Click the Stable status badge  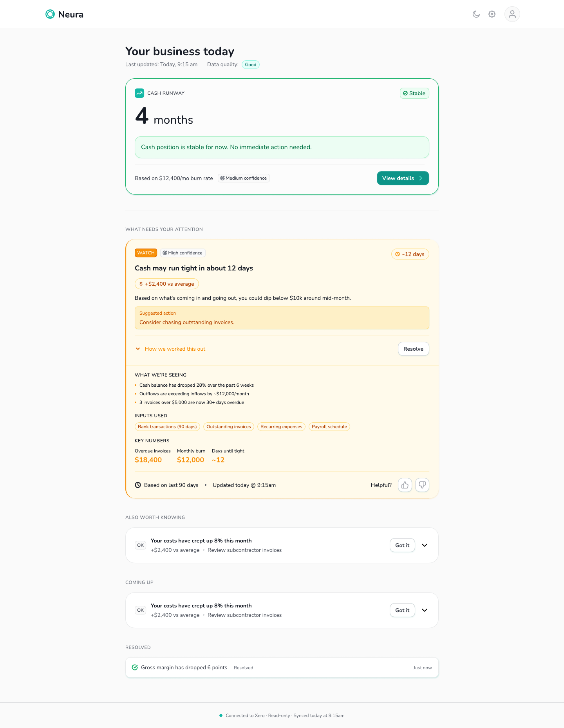(414, 93)
